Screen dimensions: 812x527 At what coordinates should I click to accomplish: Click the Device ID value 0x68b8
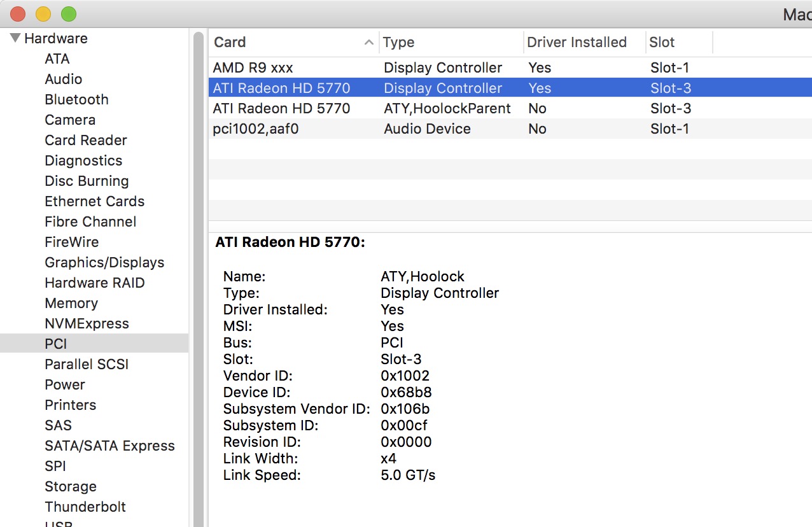click(x=406, y=392)
